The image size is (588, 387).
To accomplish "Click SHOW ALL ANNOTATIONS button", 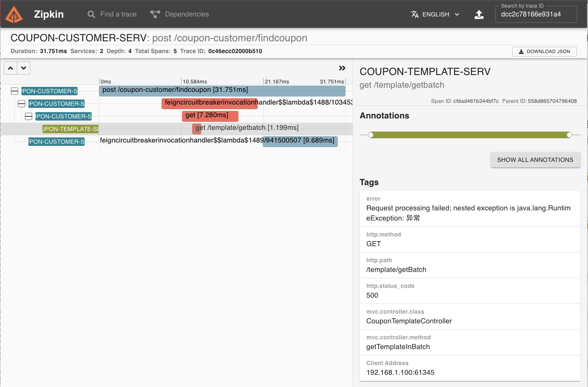I will point(535,160).
